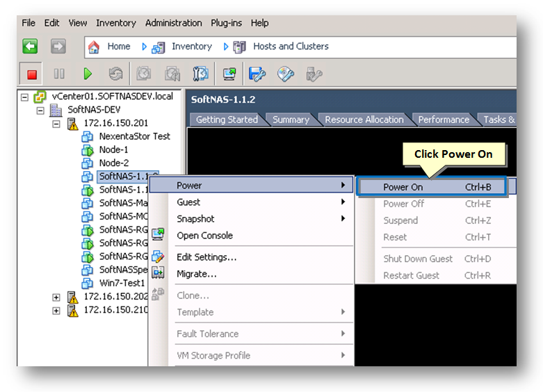Click the Home breadcrumb link
Image resolution: width=543 pixels, height=392 pixels.
point(119,46)
